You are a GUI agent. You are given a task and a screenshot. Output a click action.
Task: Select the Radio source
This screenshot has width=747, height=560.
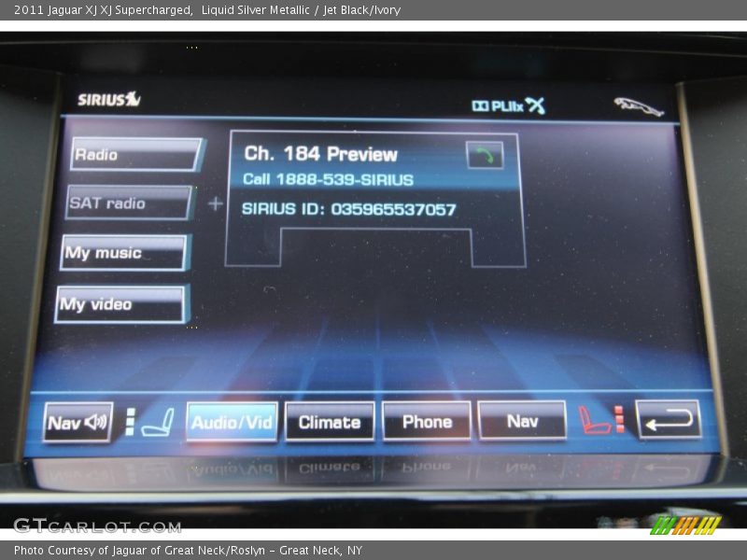click(x=136, y=154)
